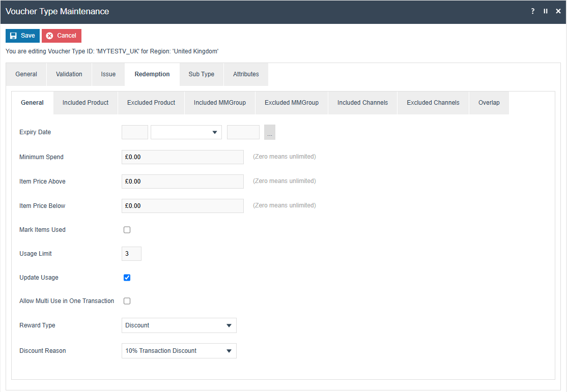Switch to Excluded Product sub-tab

pos(151,103)
